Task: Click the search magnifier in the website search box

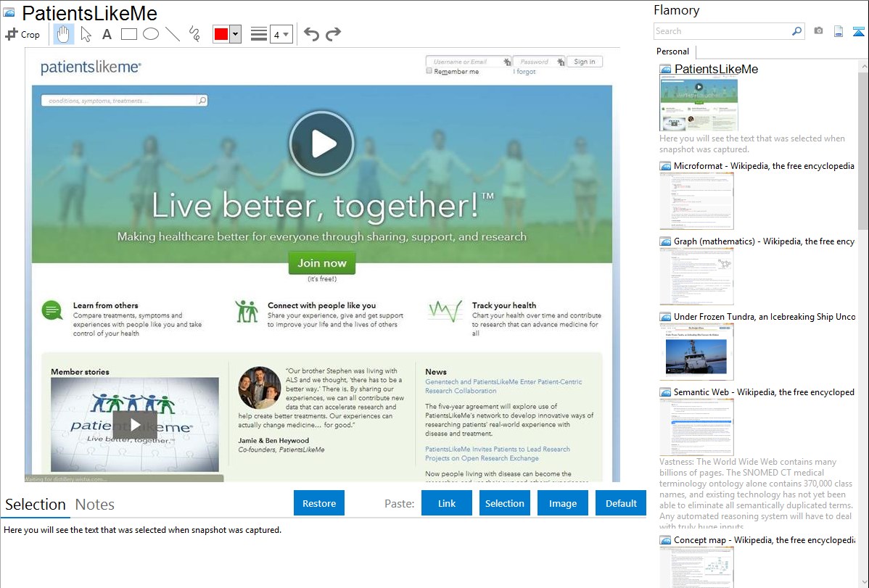Action: (202, 100)
